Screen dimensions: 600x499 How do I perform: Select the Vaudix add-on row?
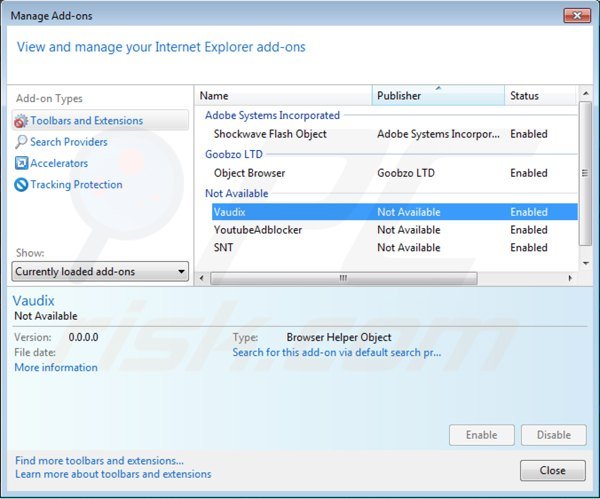pyautogui.click(x=395, y=212)
